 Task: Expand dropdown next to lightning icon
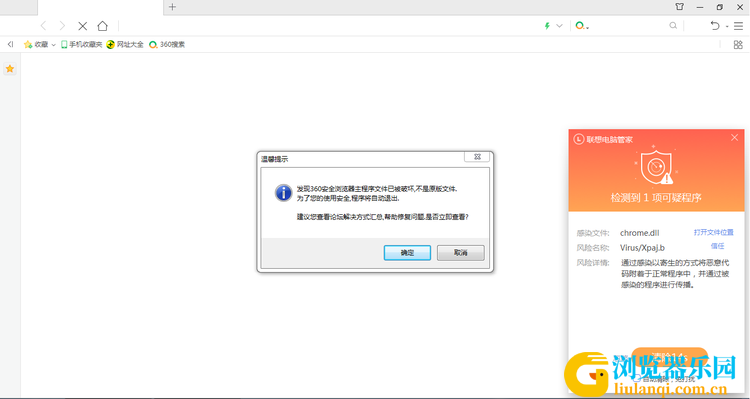[559, 26]
